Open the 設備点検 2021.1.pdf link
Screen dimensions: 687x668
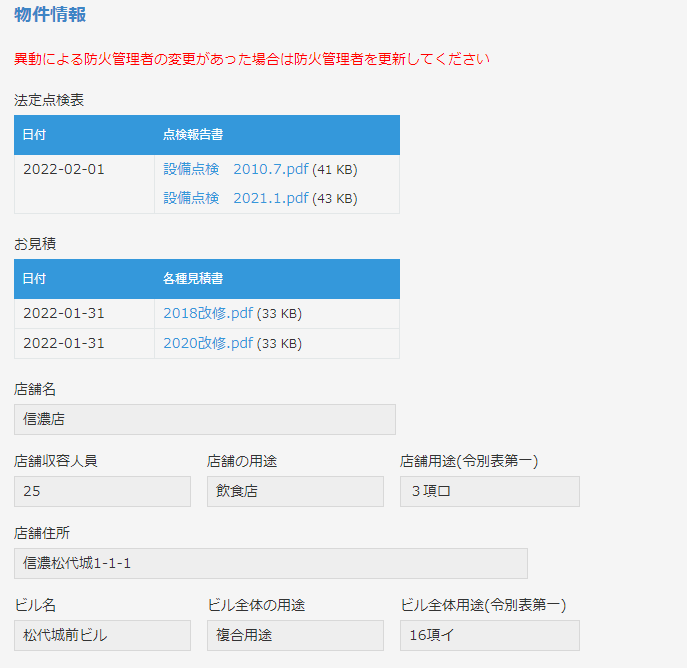pos(235,198)
